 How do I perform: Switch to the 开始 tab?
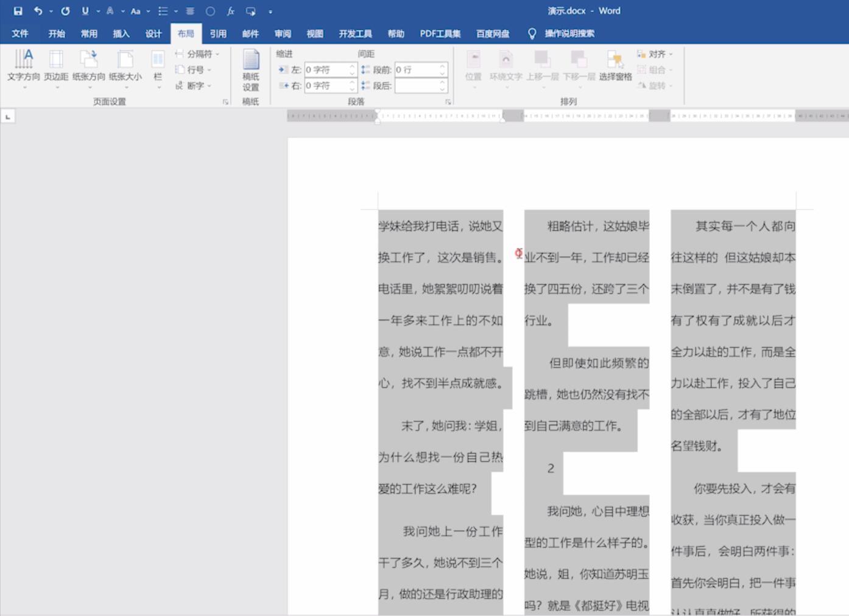(57, 33)
